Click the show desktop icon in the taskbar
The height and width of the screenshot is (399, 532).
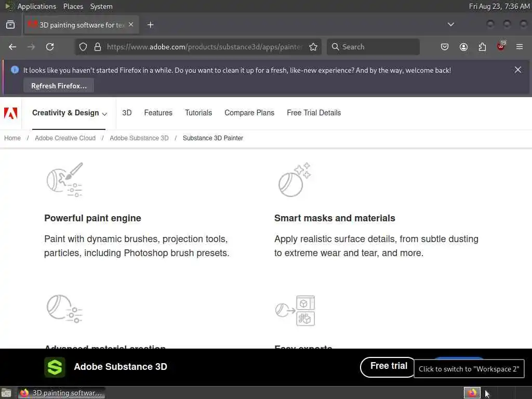(x=6, y=393)
